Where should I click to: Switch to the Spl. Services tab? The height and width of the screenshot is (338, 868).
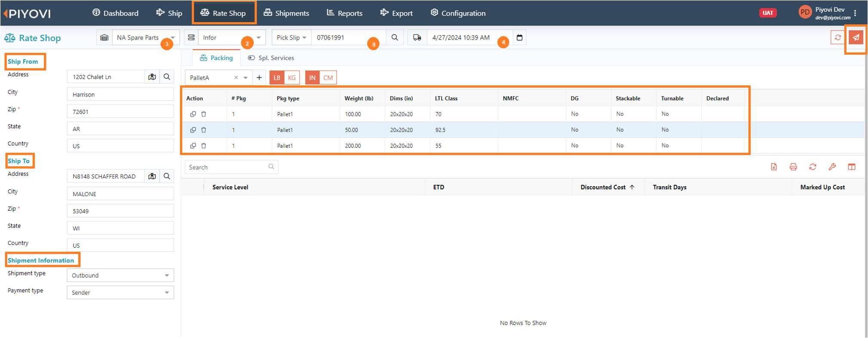(x=271, y=58)
